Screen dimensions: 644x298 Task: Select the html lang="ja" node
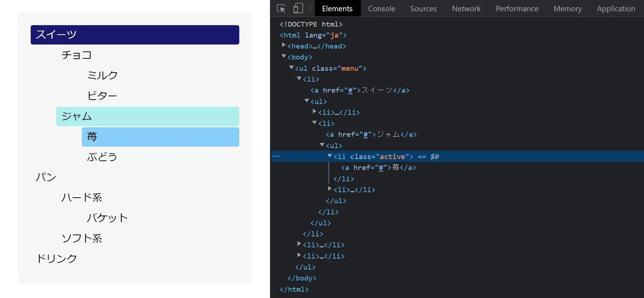(313, 35)
